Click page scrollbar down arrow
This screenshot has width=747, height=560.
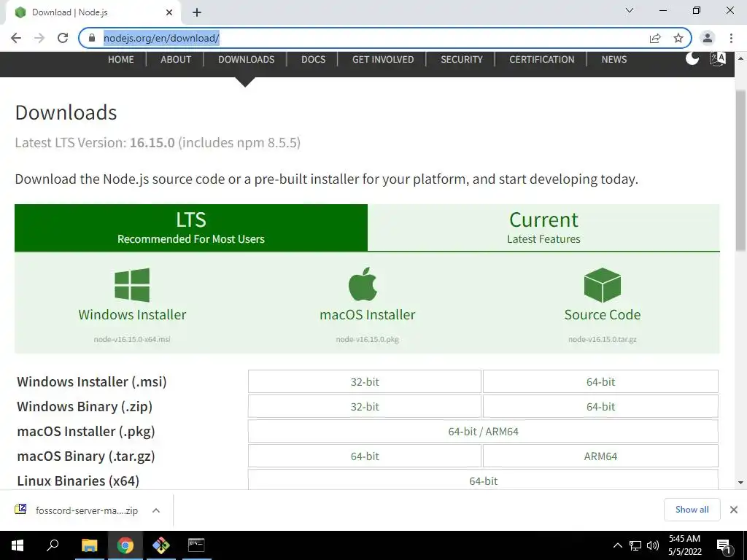[x=740, y=483]
